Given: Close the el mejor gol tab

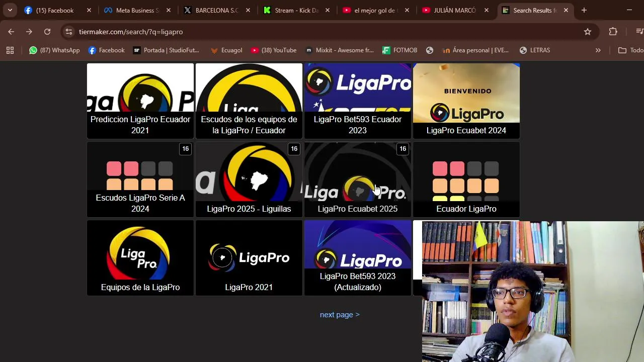Looking at the screenshot, I should [x=407, y=10].
